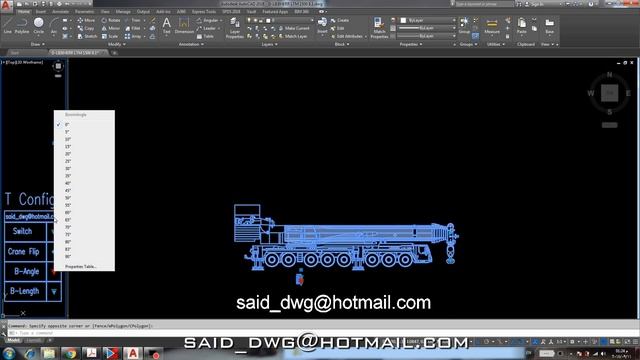This screenshot has width=640, height=360.
Task: Open the AutoCAD application menu logo
Action: (x=6, y=6)
